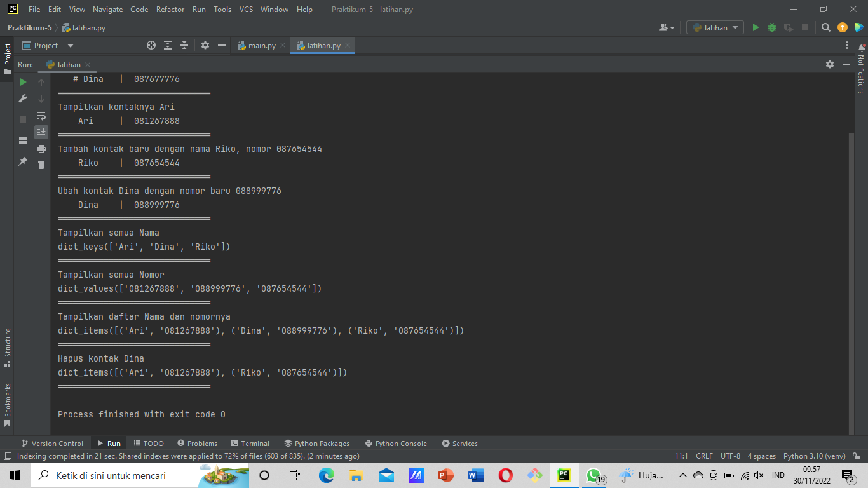Viewport: 868px width, 488px height.
Task: Stop the process with the stop square in Run panel
Action: pyautogui.click(x=23, y=119)
